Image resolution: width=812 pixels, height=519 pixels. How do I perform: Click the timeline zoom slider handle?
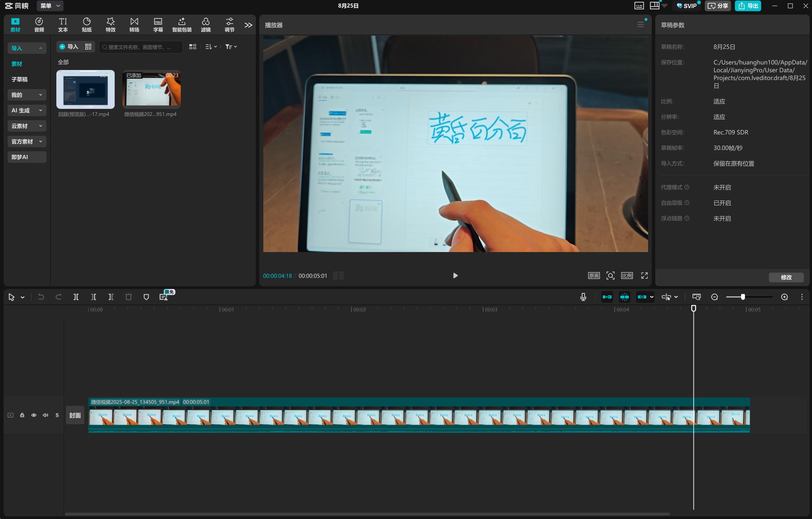[743, 297]
